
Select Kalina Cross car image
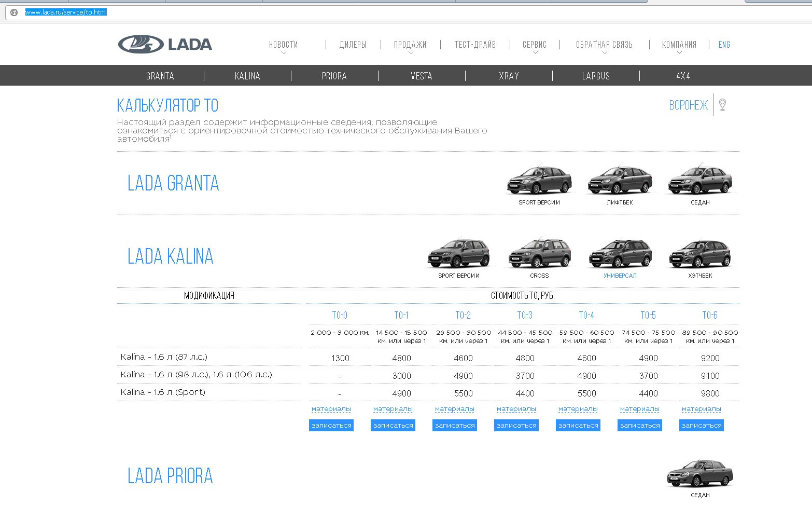coord(539,253)
